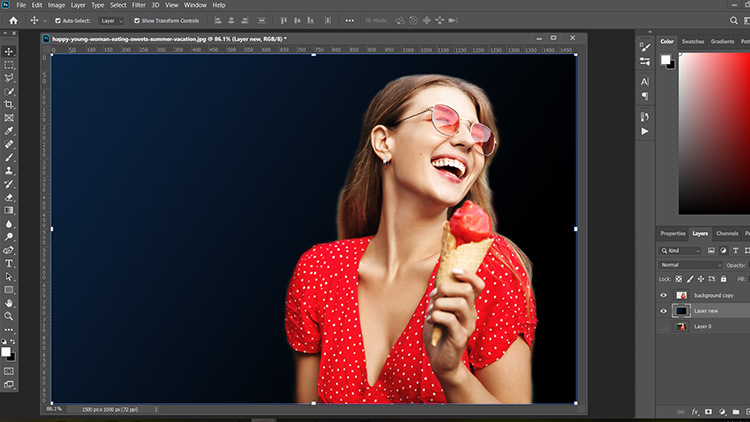Select the Dodge tool
Viewport: 750px width, 422px height.
point(9,237)
